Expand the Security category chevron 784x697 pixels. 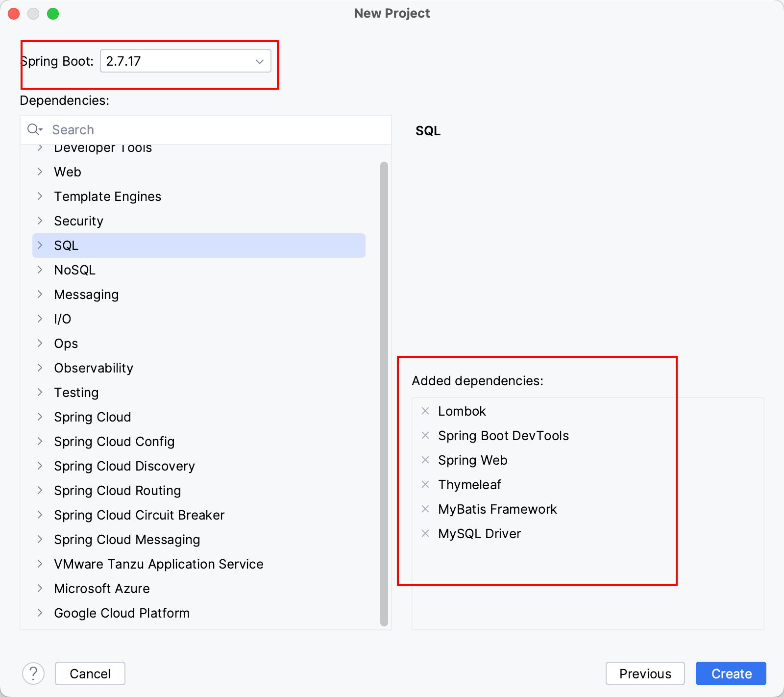[x=40, y=221]
